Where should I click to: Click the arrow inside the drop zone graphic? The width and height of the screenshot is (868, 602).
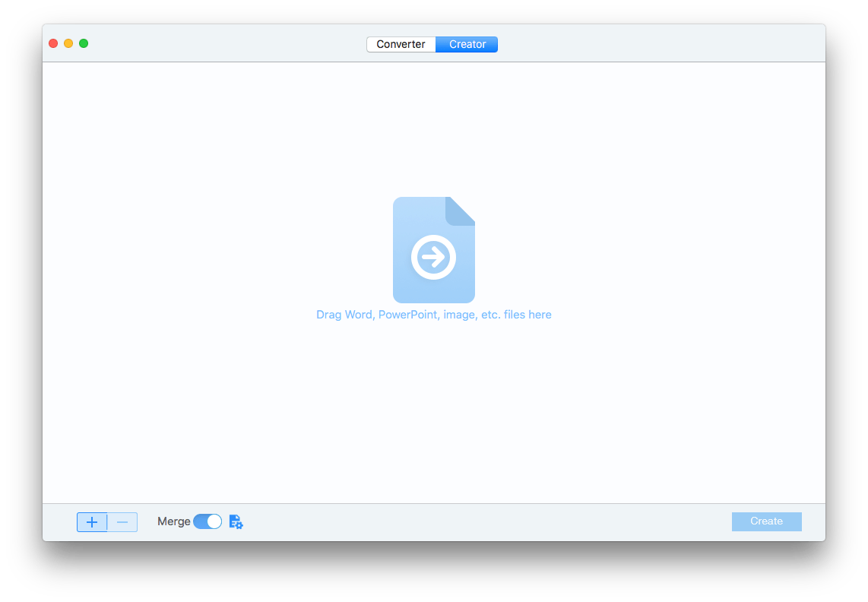point(434,257)
